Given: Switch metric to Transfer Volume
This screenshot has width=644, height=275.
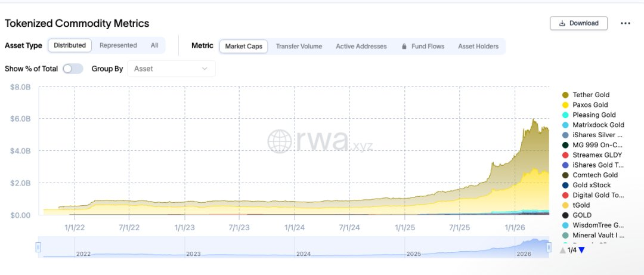Looking at the screenshot, I should click(x=299, y=47).
